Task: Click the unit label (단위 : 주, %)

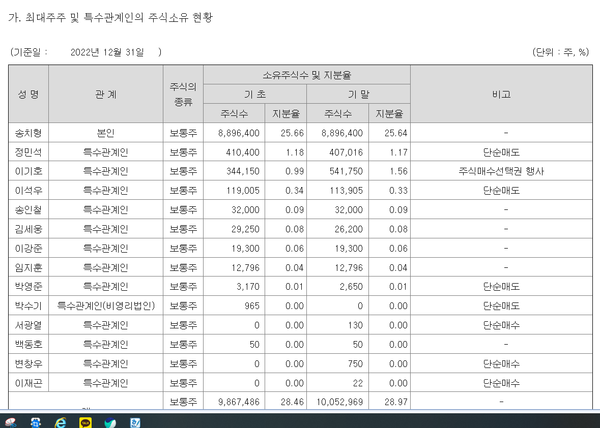Action: 561,52
